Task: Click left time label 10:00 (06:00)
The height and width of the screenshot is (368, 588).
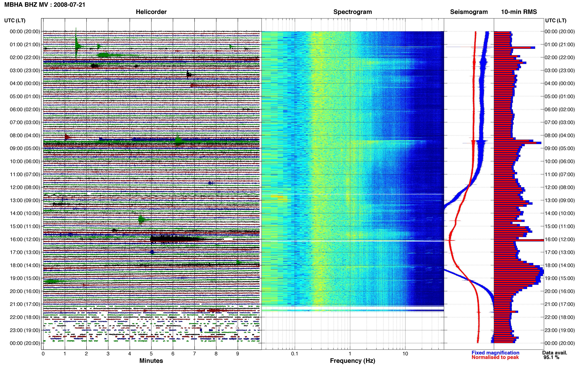Action: point(25,161)
